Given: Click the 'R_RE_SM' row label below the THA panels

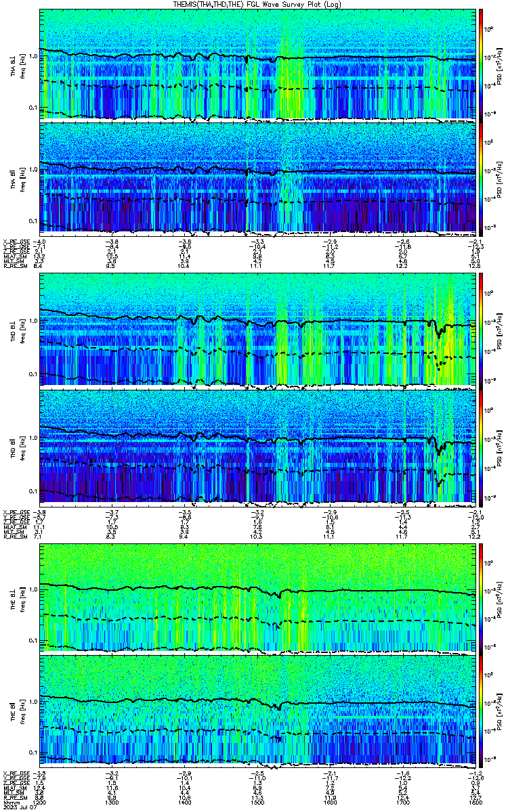Looking at the screenshot, I should (x=14, y=267).
